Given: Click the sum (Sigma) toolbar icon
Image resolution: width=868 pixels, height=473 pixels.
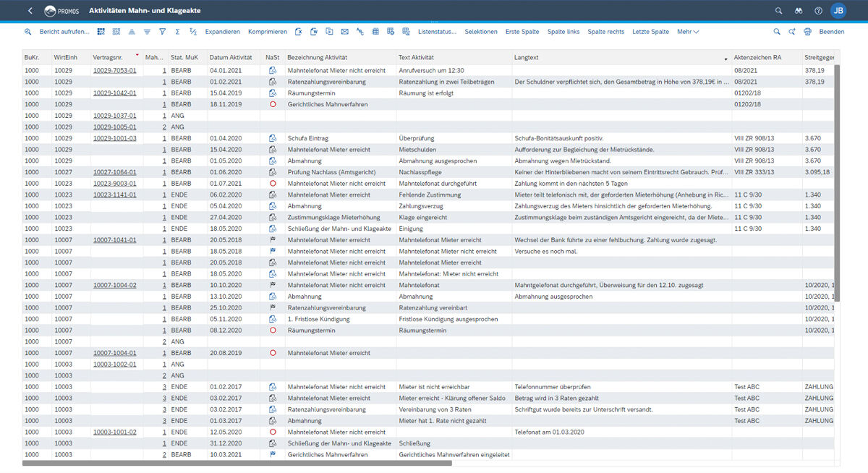Looking at the screenshot, I should [177, 32].
